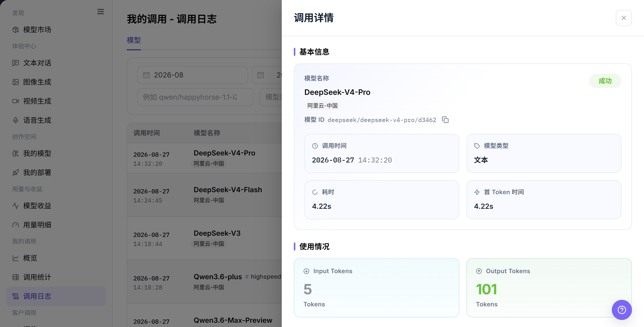
Task: Click the 成功 status badge
Action: pyautogui.click(x=605, y=81)
